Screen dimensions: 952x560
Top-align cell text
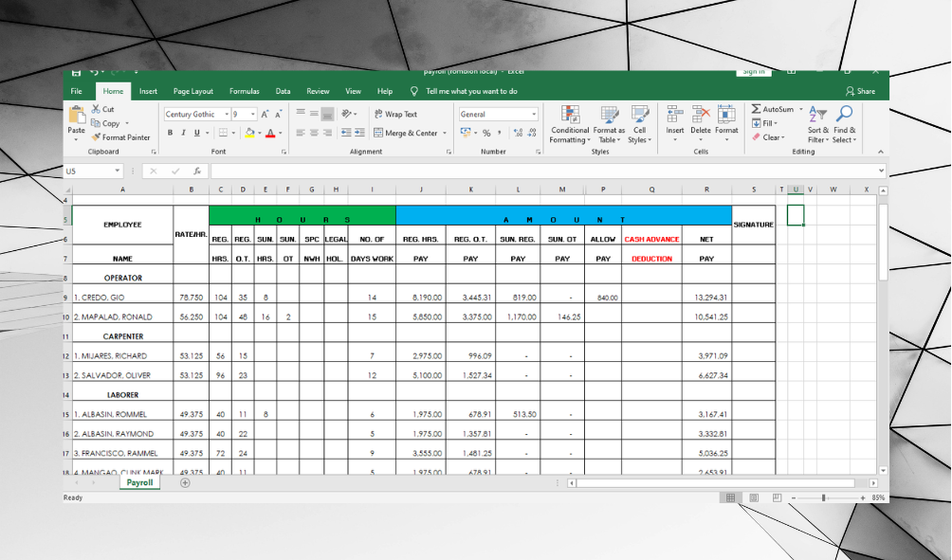(301, 114)
